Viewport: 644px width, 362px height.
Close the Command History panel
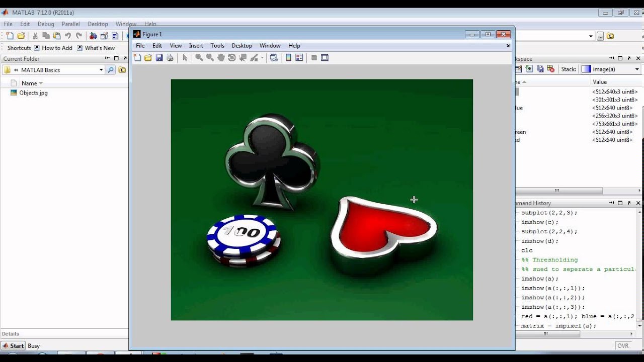[x=638, y=203]
